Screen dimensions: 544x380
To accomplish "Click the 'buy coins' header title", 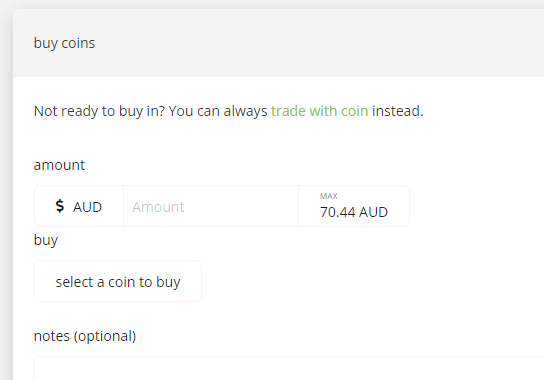I will pyautogui.click(x=64, y=43).
